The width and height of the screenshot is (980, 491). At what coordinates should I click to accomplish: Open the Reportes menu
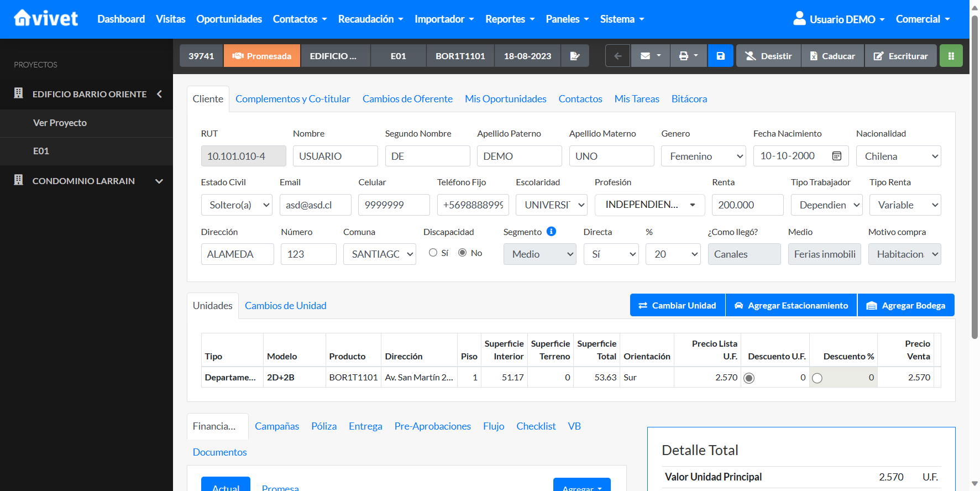(510, 19)
